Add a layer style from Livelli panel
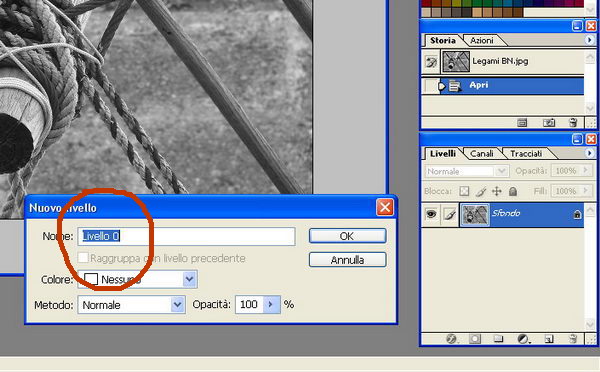Image resolution: width=600 pixels, height=372 pixels. point(452,339)
